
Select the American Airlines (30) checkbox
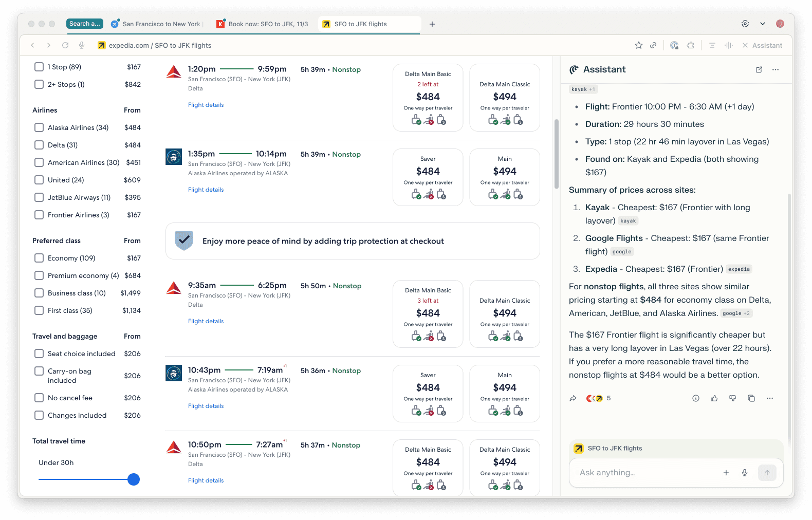click(x=39, y=162)
